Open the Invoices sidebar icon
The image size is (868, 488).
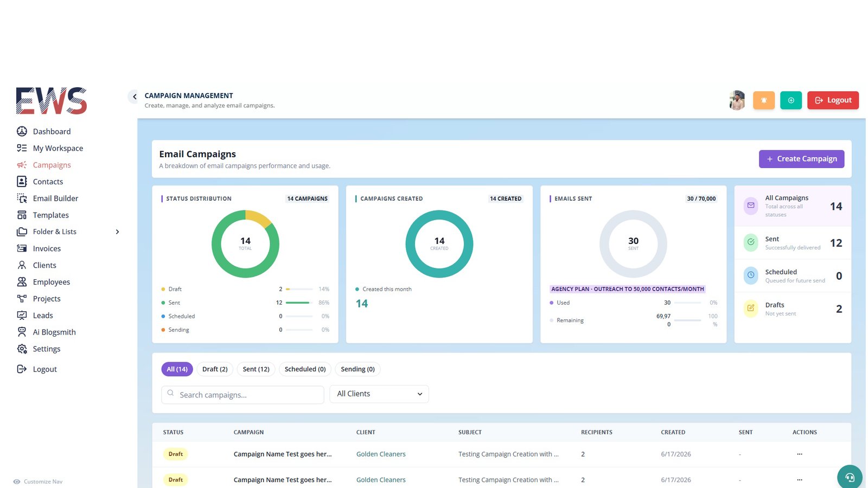[x=22, y=248]
